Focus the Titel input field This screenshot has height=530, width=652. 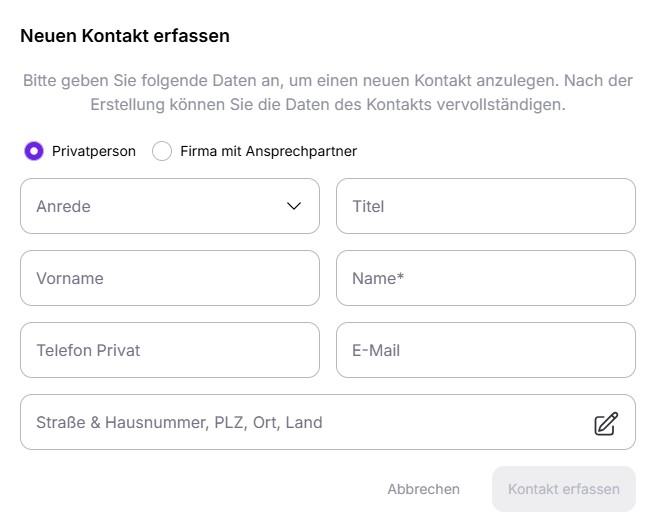[486, 206]
